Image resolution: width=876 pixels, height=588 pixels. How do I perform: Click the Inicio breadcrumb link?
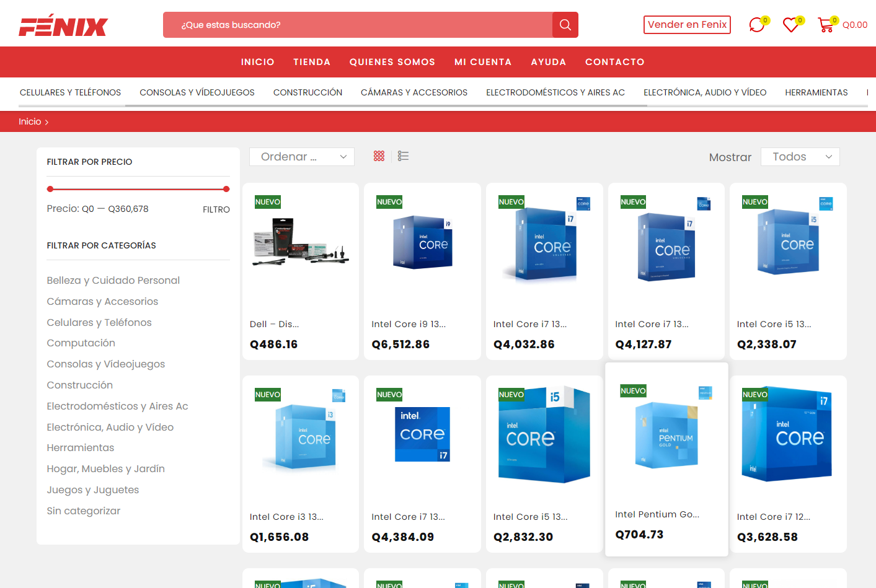coord(30,121)
